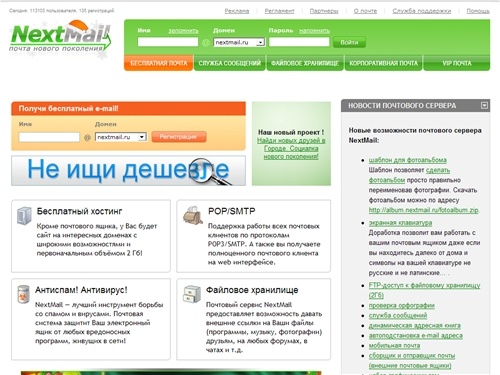The height and width of the screenshot is (375, 500).
Task: Click the запомнить link above name field
Action: click(183, 31)
